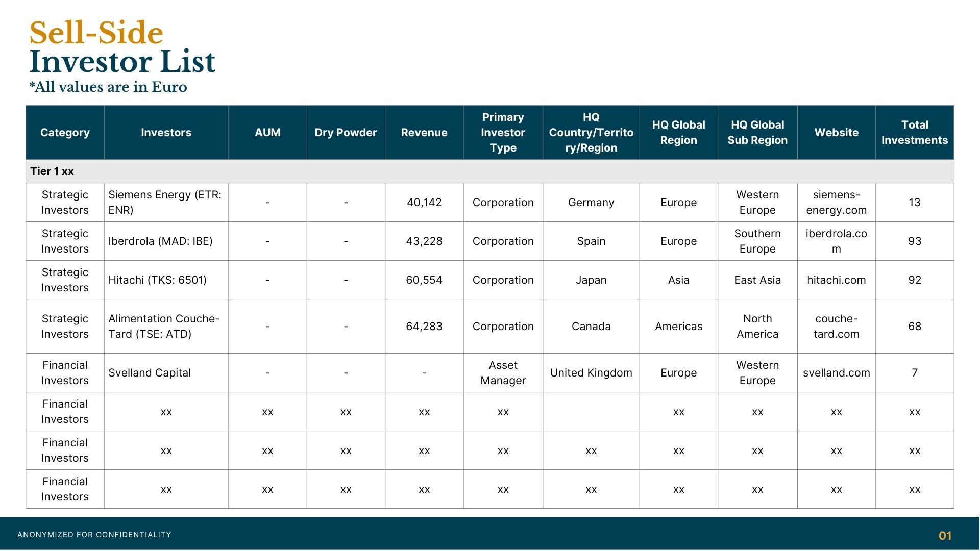The image size is (980, 551).
Task: Click the Japan country cell
Action: click(591, 280)
